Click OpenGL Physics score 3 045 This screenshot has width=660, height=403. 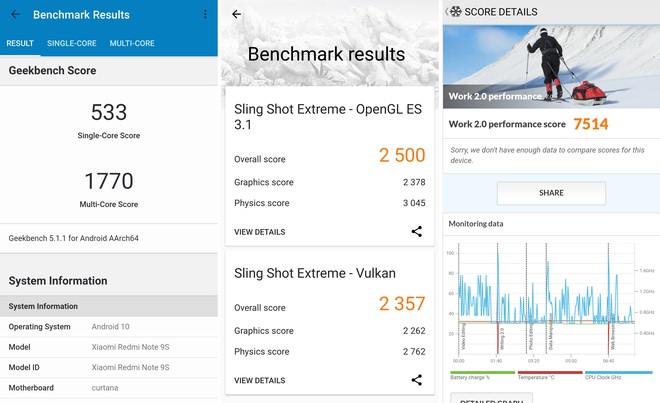[330, 203]
